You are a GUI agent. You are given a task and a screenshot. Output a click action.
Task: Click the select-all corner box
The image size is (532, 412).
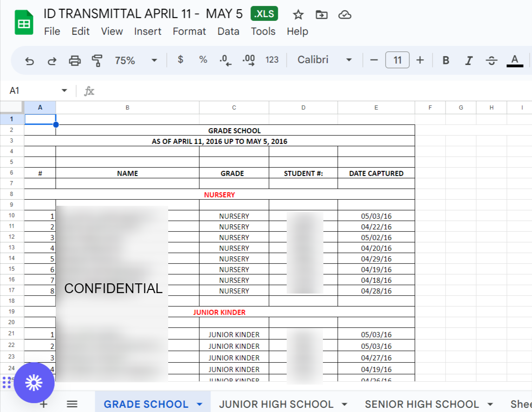pos(12,107)
